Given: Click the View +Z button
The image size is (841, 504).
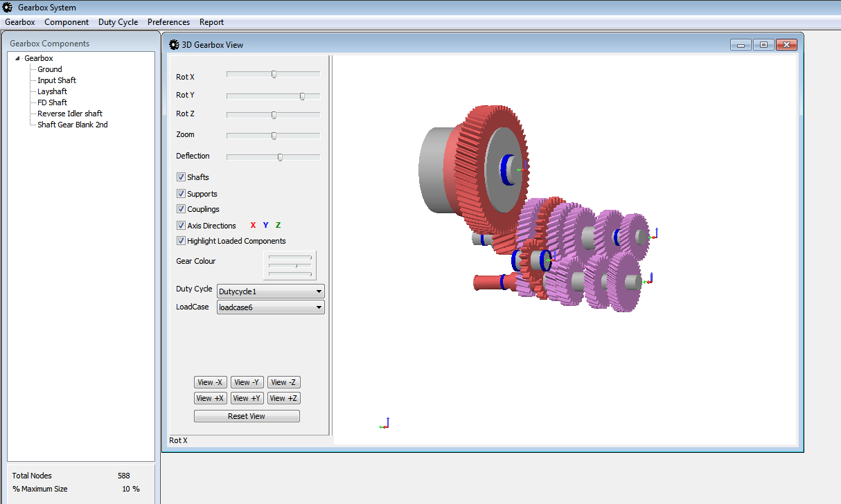Looking at the screenshot, I should 284,398.
